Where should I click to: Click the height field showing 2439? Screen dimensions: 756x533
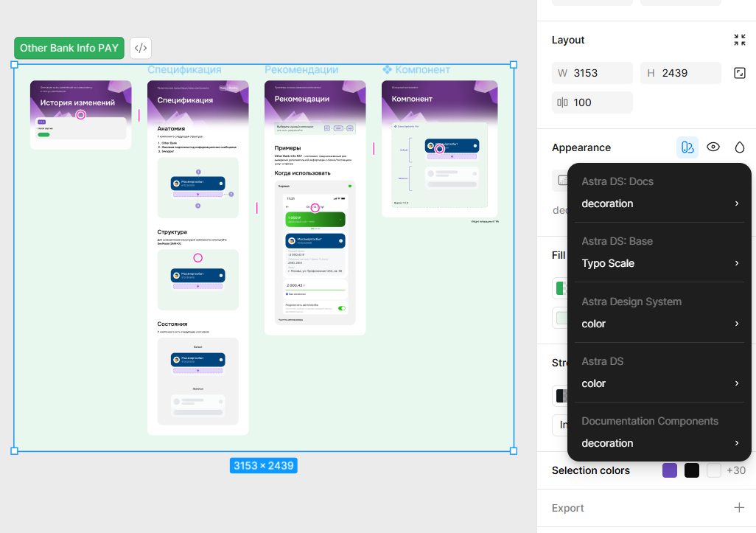680,73
